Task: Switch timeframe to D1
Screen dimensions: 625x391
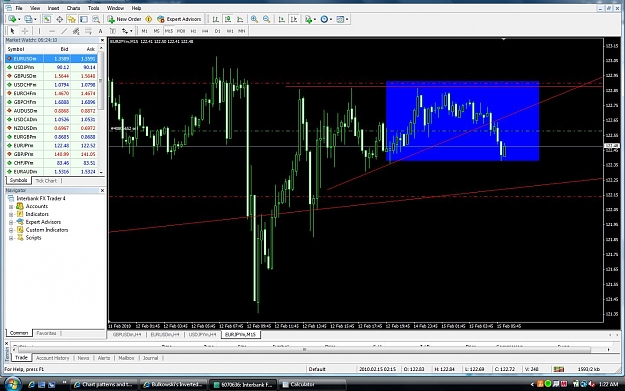Action: pyautogui.click(x=218, y=31)
